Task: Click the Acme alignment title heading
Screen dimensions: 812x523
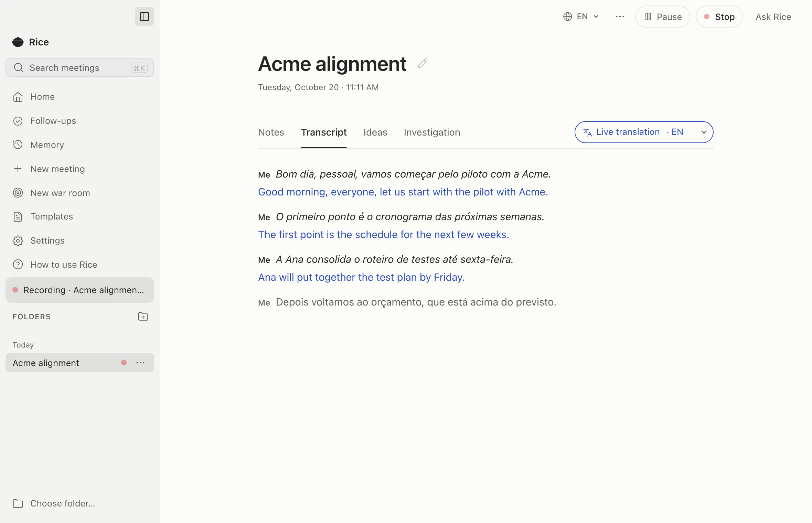Action: point(332,64)
